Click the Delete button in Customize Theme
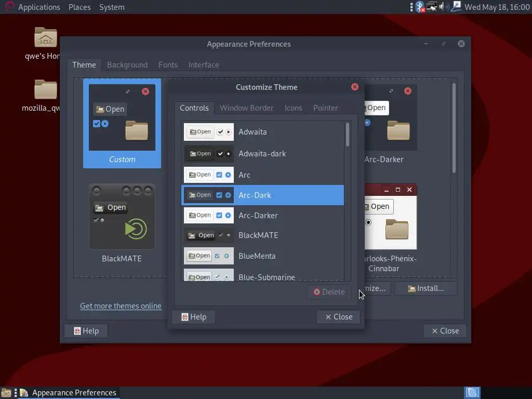Image resolution: width=532 pixels, height=399 pixels. tap(329, 292)
